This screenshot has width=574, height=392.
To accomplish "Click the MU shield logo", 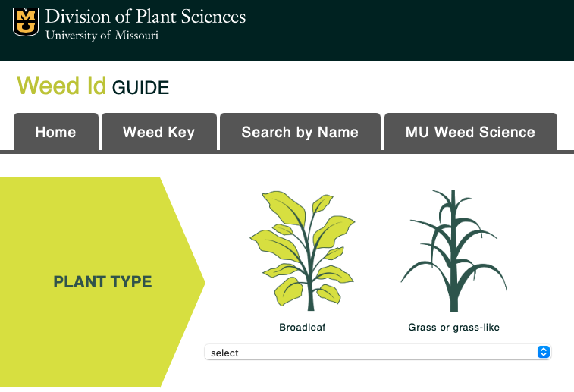I will point(26,21).
